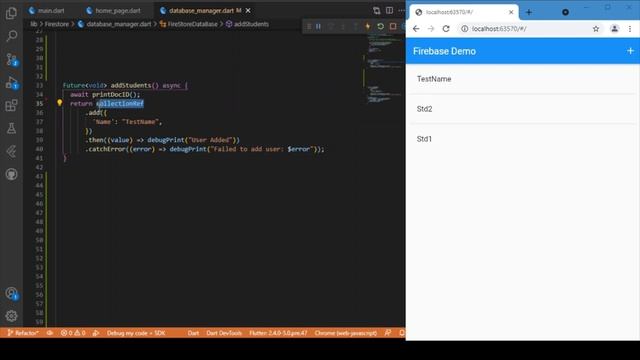Open the Search view in activity bar
The height and width of the screenshot is (360, 640).
pyautogui.click(x=11, y=36)
